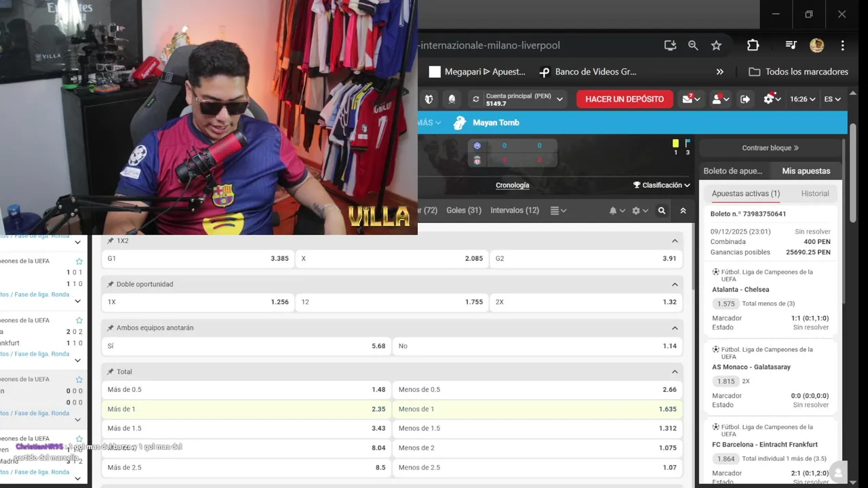
Task: Select Menos de 2.5 odds 1.07
Action: click(537, 468)
